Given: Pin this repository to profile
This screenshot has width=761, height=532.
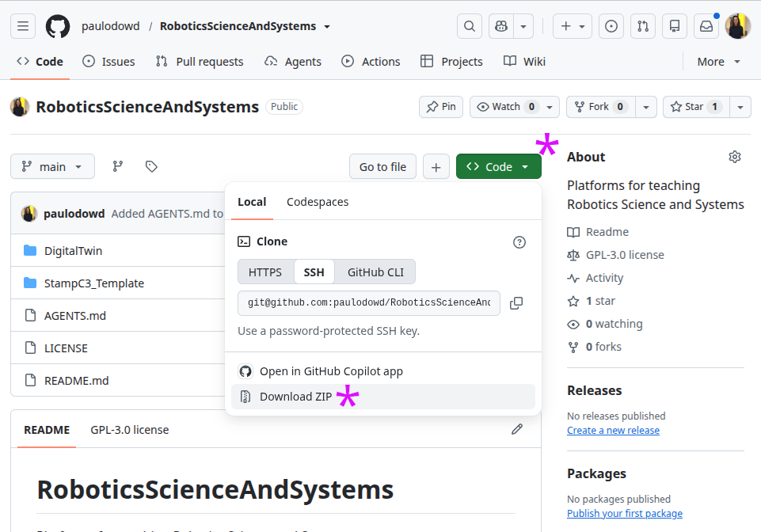Looking at the screenshot, I should (440, 107).
